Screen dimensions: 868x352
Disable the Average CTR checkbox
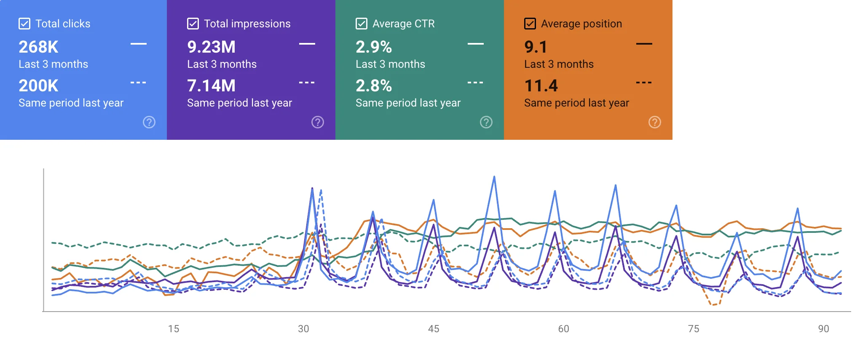[362, 24]
